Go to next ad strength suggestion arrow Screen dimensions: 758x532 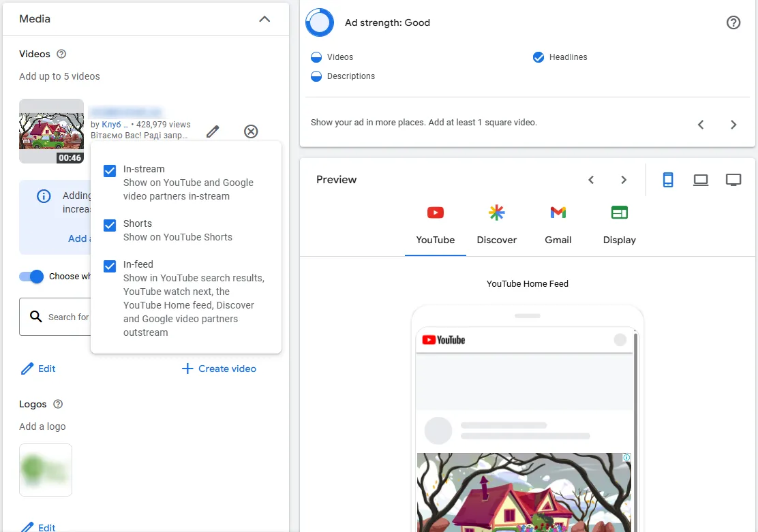point(733,125)
